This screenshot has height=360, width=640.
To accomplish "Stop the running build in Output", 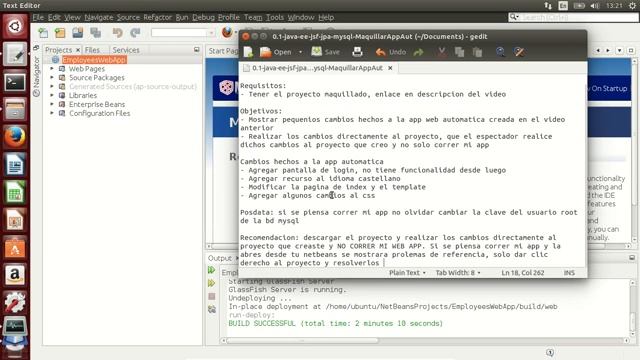I will click(211, 296).
